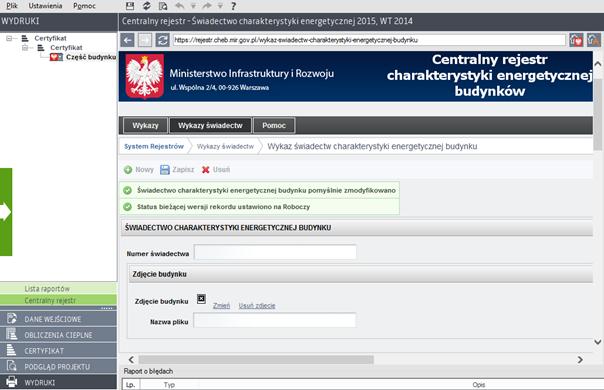Open the Ustawienia menu
The width and height of the screenshot is (604, 390).
click(45, 6)
